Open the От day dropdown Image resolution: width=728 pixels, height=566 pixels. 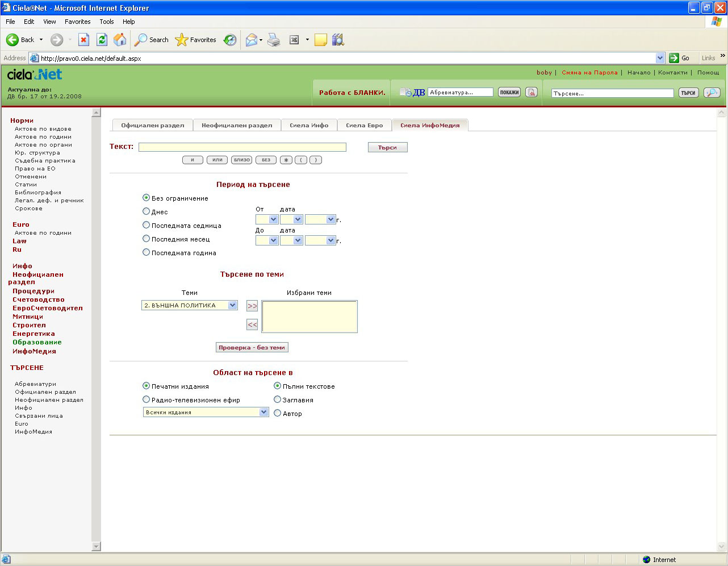(267, 219)
